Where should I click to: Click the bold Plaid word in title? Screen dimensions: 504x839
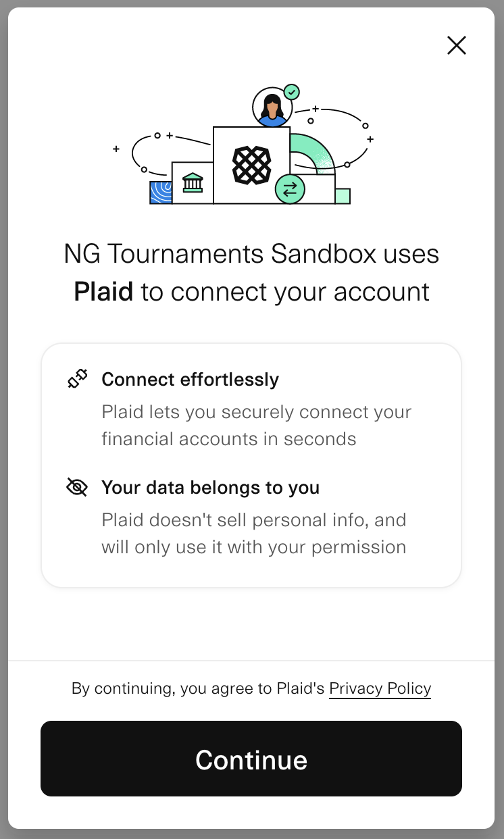pos(103,292)
